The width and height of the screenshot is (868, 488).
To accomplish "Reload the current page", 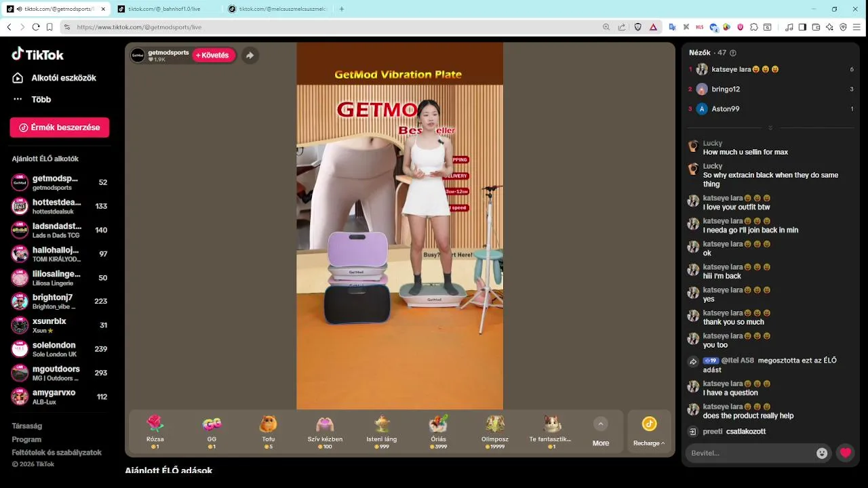I will (36, 27).
